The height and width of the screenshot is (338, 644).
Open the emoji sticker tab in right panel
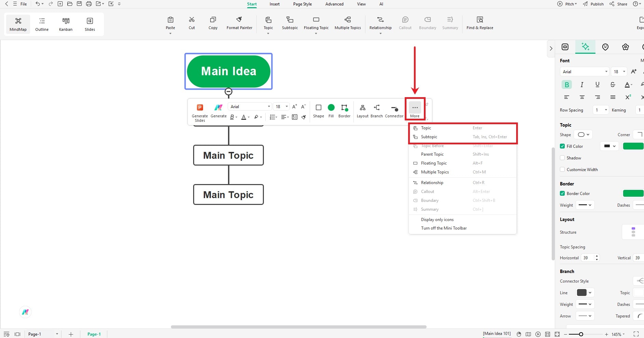click(605, 47)
